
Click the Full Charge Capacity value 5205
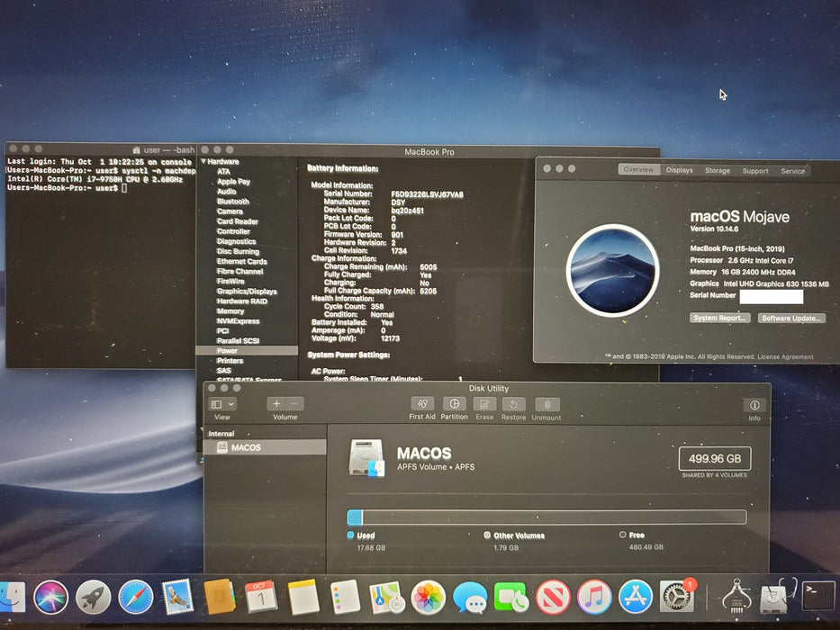[x=428, y=291]
